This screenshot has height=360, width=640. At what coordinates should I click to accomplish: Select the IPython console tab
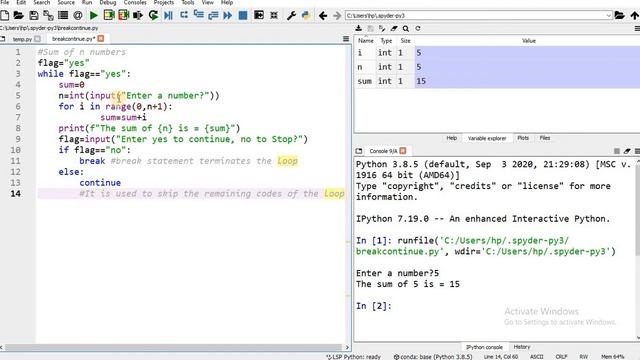(484, 347)
